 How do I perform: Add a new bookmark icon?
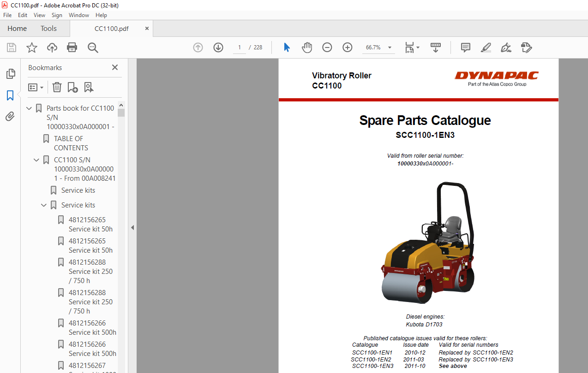coord(72,87)
